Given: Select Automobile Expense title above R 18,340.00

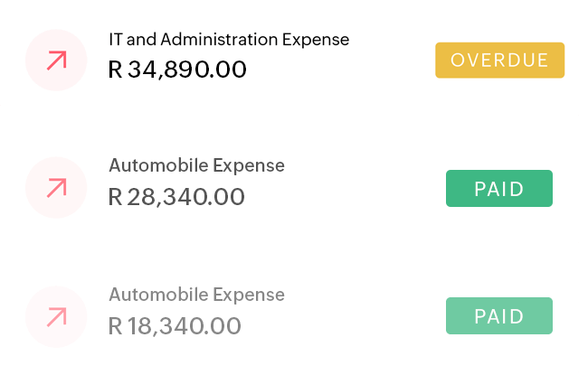Looking at the screenshot, I should pos(196,295).
